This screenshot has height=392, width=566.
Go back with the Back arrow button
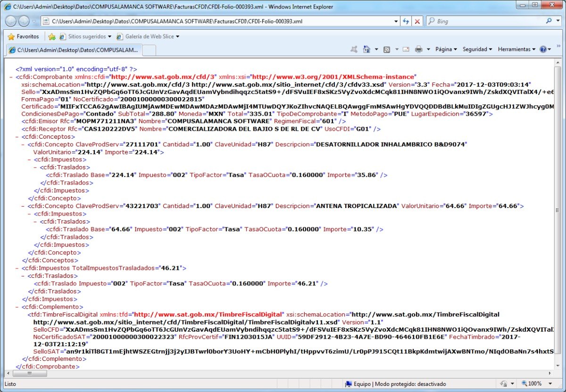pos(12,21)
